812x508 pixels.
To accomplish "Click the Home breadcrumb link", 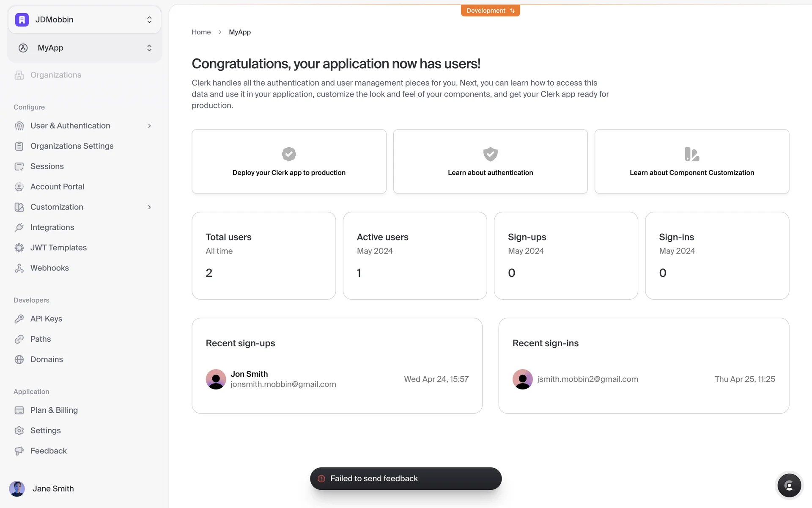I will pos(201,32).
